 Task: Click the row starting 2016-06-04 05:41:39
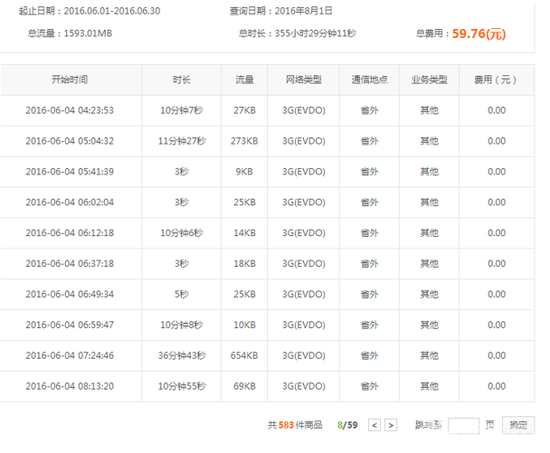click(267, 172)
